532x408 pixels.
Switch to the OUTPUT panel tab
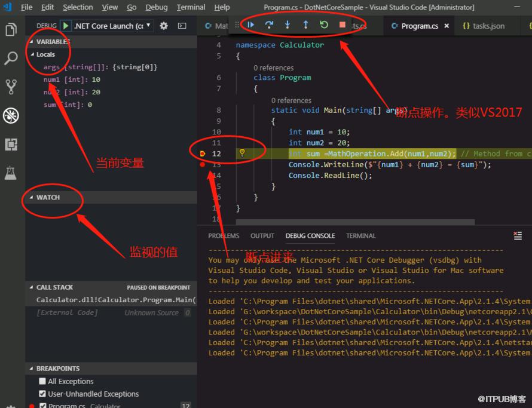[x=262, y=236]
